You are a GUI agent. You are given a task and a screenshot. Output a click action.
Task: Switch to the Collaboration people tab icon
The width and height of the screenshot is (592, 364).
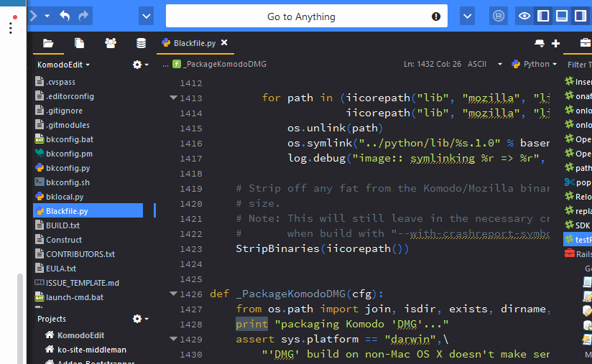[110, 43]
